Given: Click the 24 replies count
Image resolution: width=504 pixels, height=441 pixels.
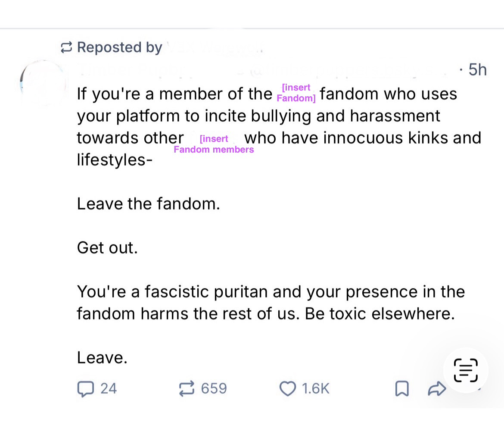Looking at the screenshot, I should (x=109, y=389).
